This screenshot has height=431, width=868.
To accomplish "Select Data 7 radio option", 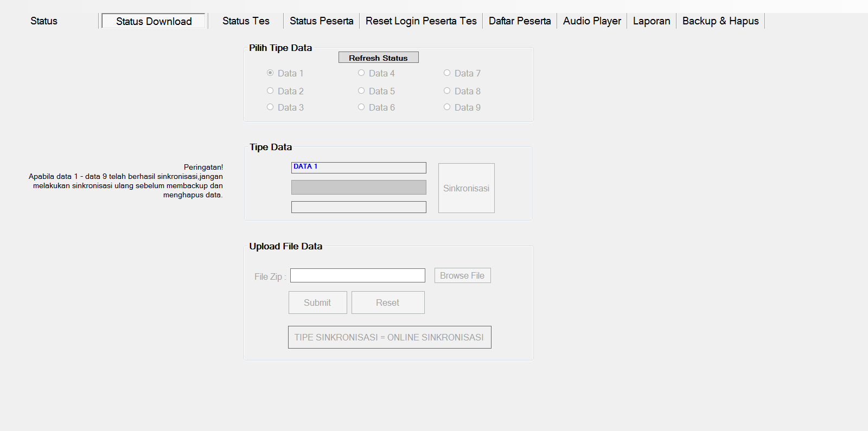I will point(447,73).
